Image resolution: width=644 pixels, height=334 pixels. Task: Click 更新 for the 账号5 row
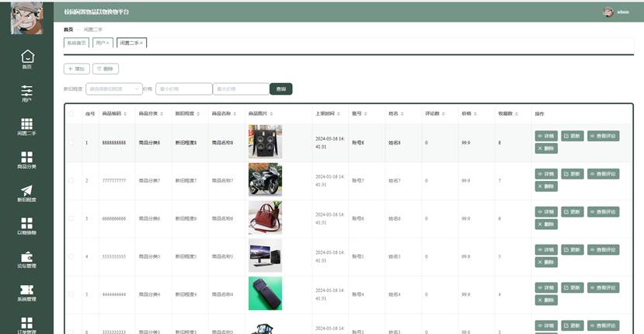[572, 250]
